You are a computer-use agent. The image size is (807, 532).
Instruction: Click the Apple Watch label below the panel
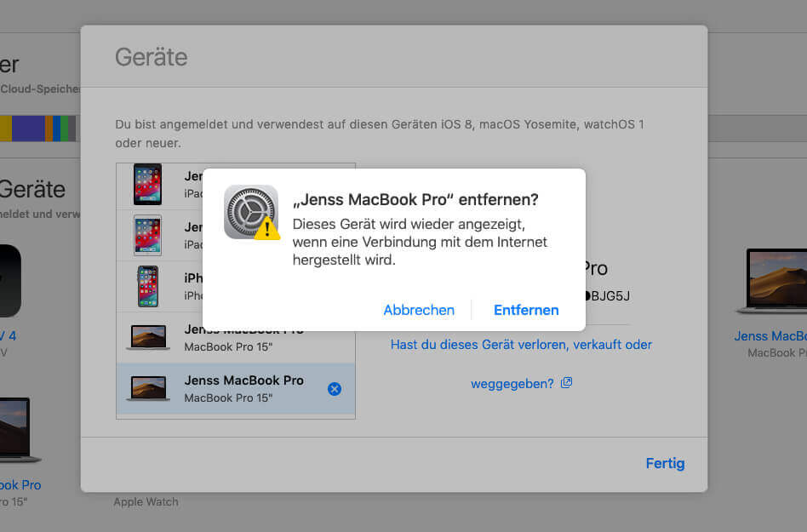click(x=146, y=502)
